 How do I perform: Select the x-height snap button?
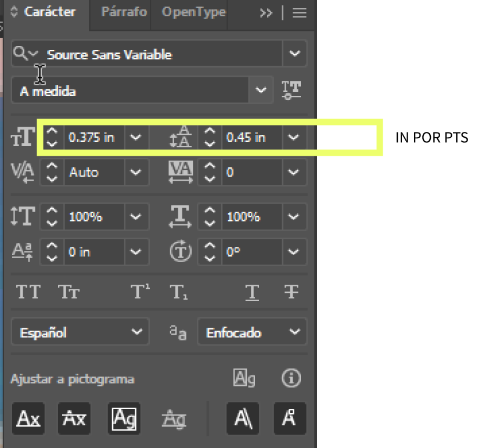pos(74,418)
